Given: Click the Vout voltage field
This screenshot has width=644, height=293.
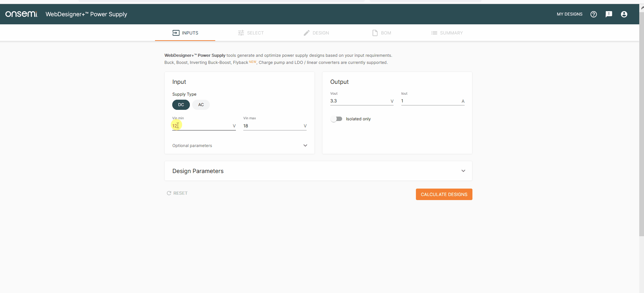Looking at the screenshot, I should pyautogui.click(x=359, y=101).
